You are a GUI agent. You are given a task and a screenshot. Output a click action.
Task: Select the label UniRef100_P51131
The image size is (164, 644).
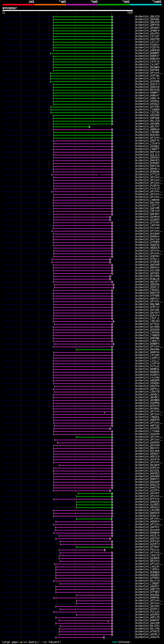pos(147,550)
